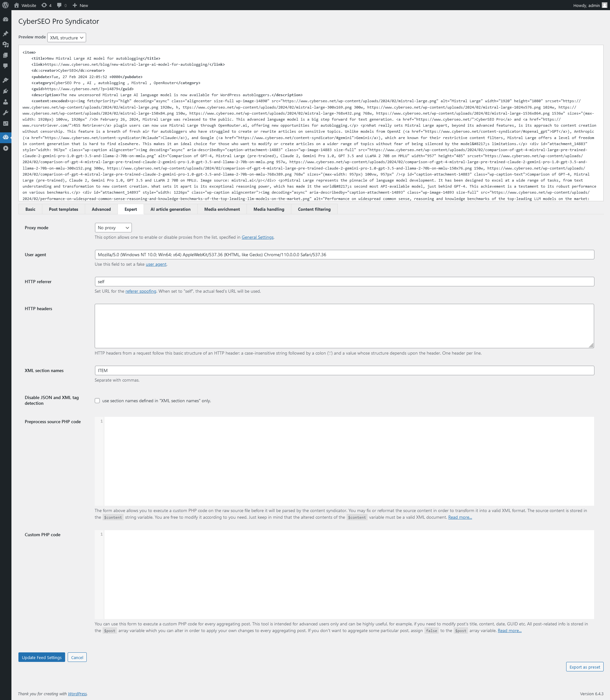This screenshot has height=700, width=610.
Task: Click Read more link under Preprocess source
Action: pyautogui.click(x=460, y=517)
